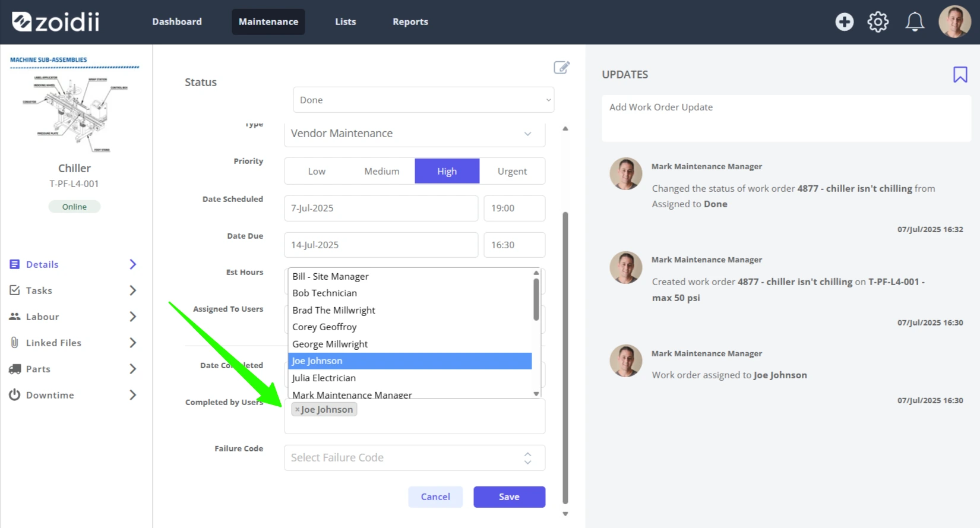Click the Completed by Users field
Viewport: 980px width, 528px height.
(415, 416)
